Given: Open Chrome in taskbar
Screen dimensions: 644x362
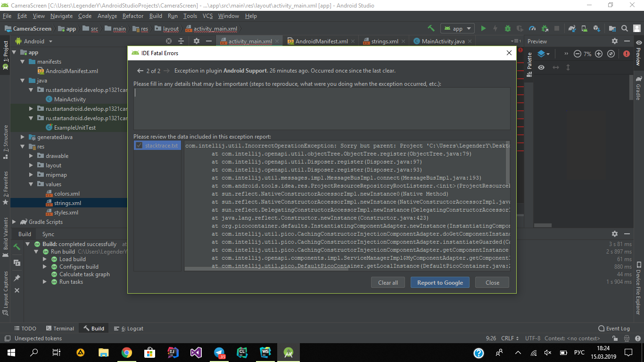Looking at the screenshot, I should point(127,353).
